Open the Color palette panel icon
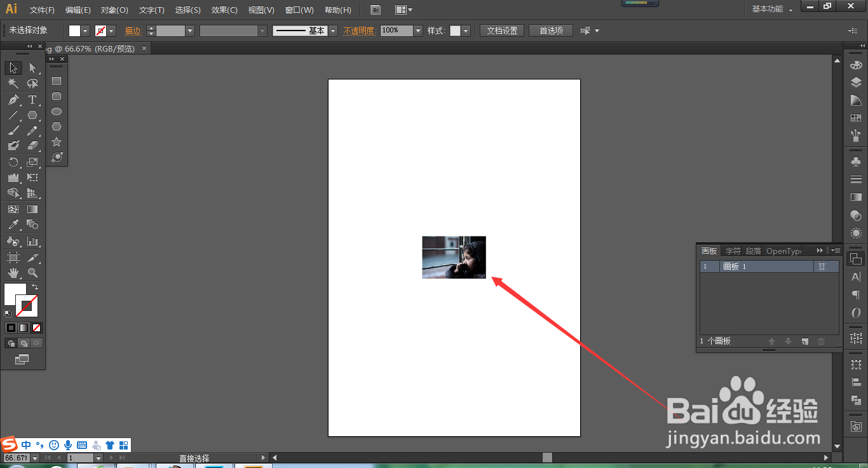868x468 pixels. coord(856,65)
